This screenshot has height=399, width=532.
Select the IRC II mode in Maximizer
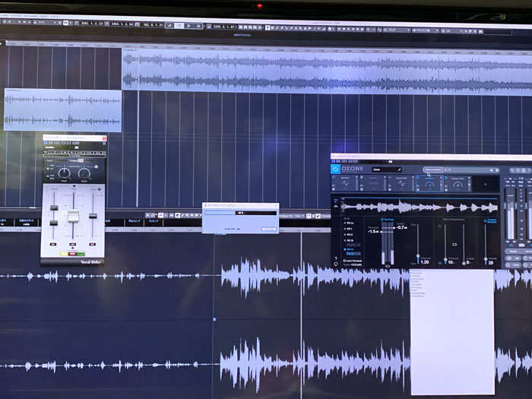pos(348,234)
